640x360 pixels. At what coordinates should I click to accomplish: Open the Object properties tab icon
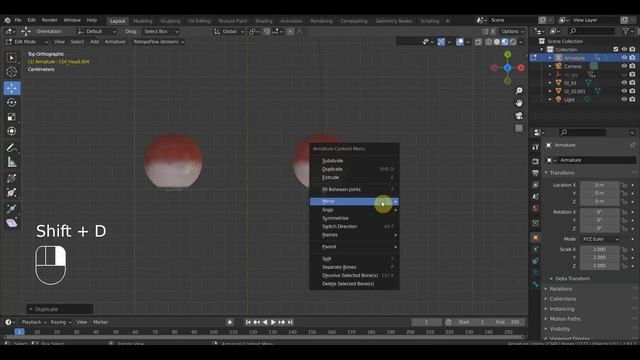pyautogui.click(x=536, y=238)
